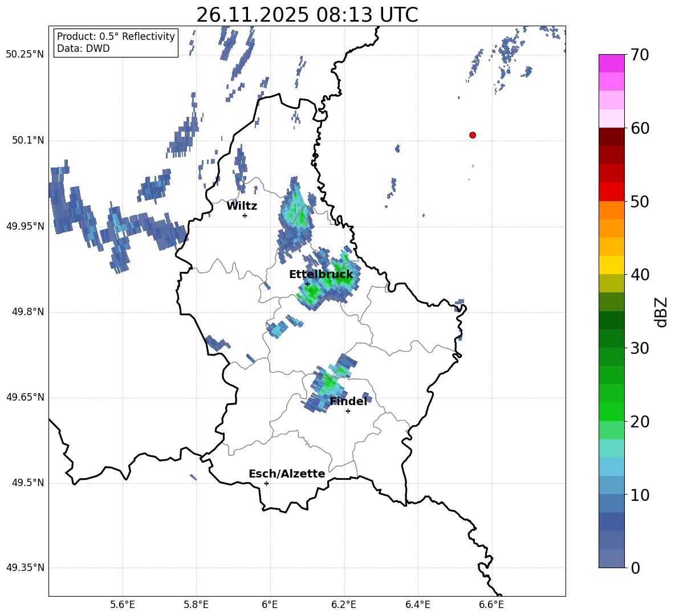This screenshot has width=675, height=616.
Task: Click the Wiltz city label
Action: (x=242, y=206)
